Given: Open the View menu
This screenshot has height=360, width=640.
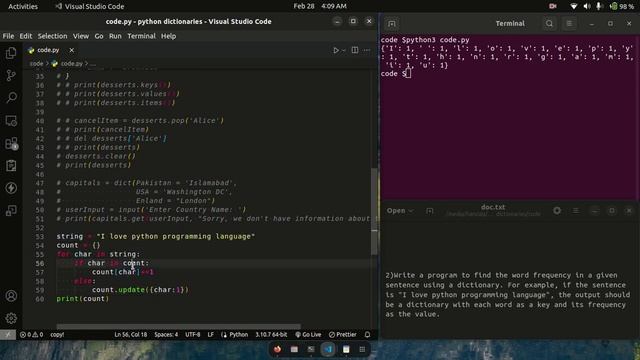Looking at the screenshot, I should click(81, 36).
